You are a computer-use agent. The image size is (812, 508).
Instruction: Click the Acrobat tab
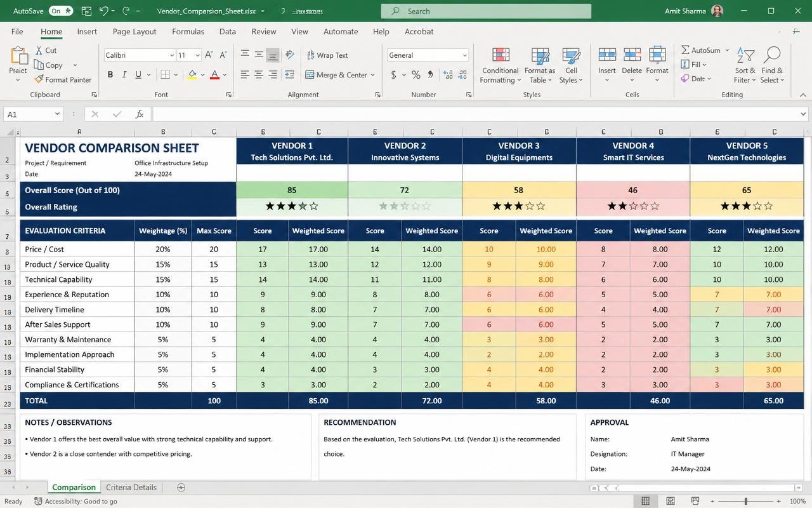tap(419, 31)
